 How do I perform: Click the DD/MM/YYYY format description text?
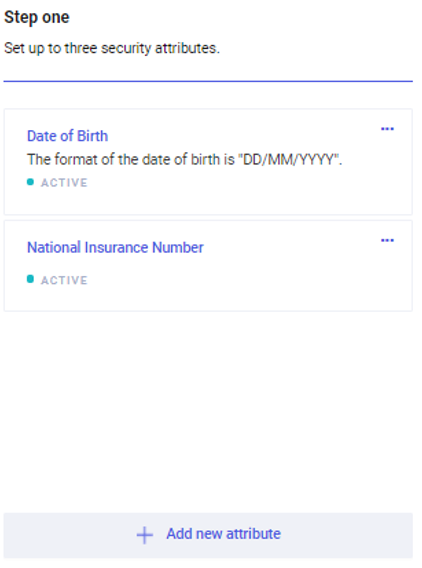184,159
